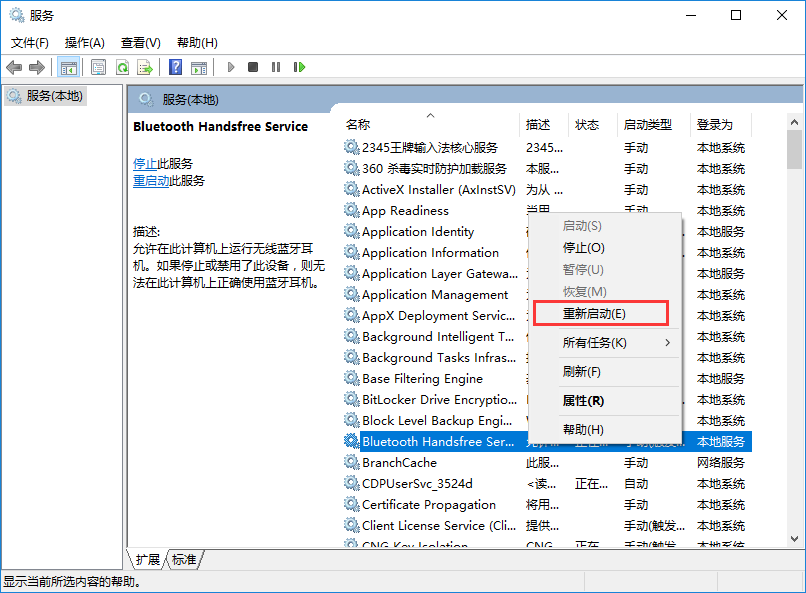The height and width of the screenshot is (593, 806).
Task: Click the forward navigation arrow
Action: [x=37, y=67]
